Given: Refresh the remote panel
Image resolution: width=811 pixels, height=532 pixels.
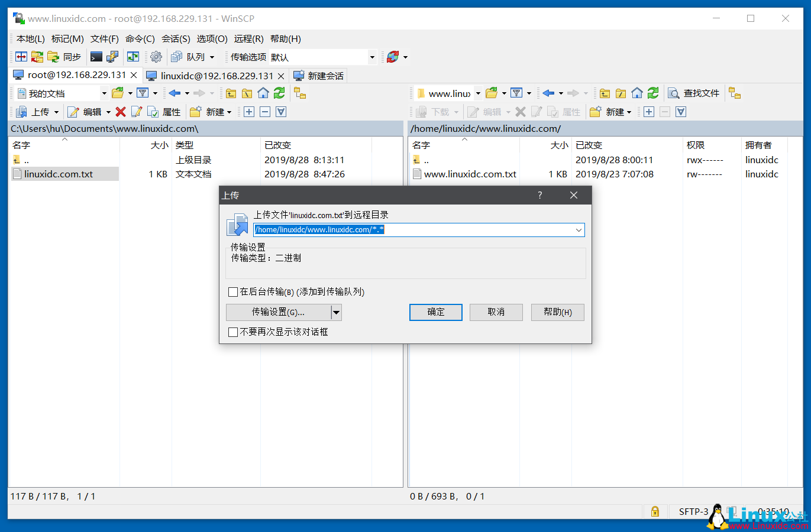Looking at the screenshot, I should tap(653, 93).
